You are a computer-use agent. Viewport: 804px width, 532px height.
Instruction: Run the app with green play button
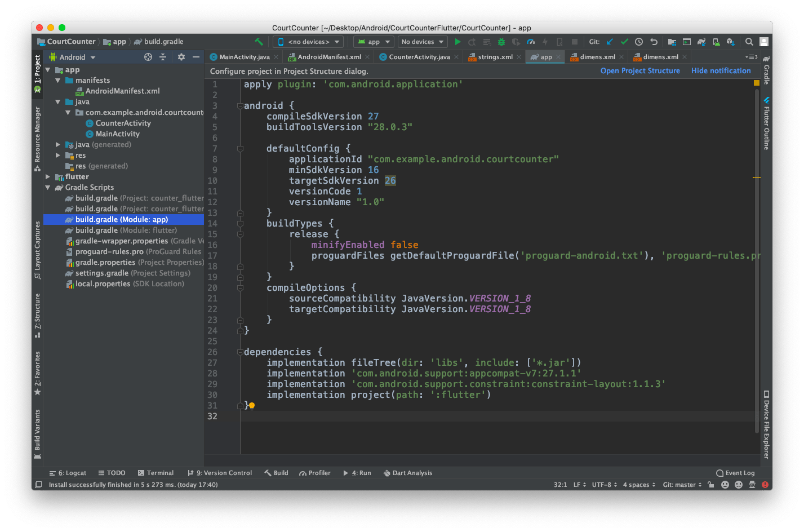click(457, 42)
